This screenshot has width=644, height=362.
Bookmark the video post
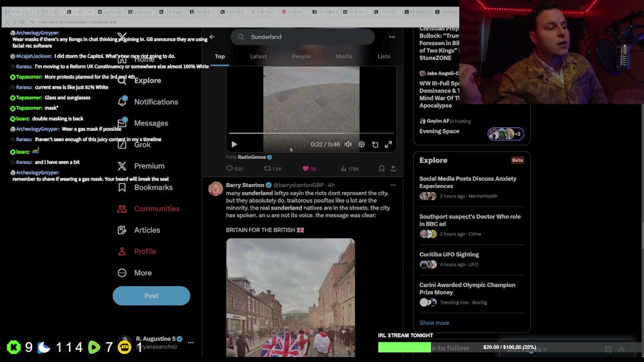[x=381, y=169]
